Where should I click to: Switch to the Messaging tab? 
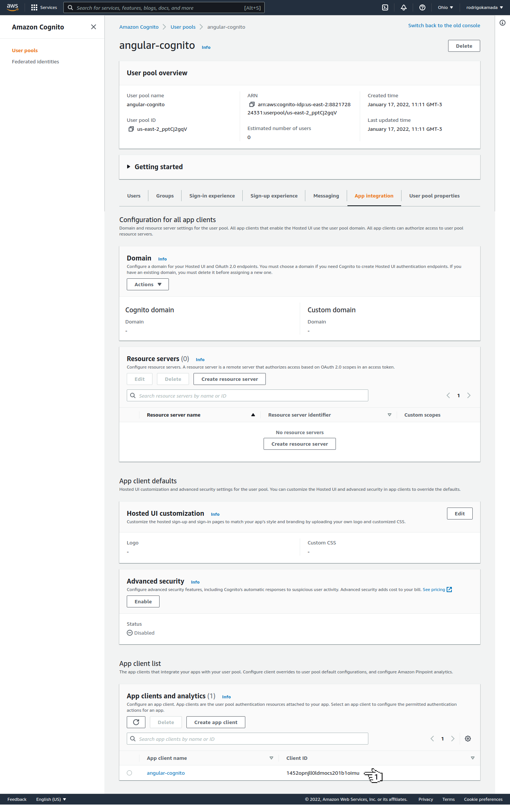coord(326,196)
